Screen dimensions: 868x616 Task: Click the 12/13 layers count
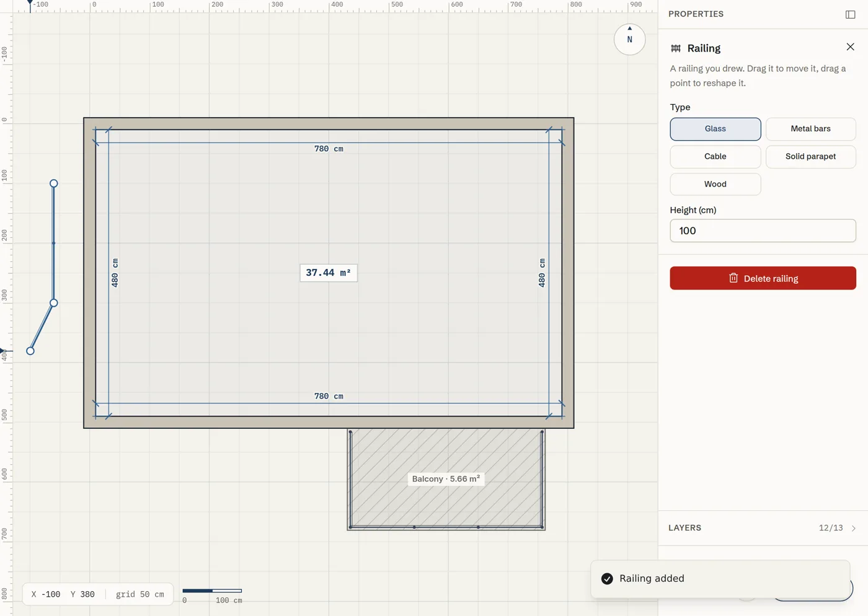831,528
